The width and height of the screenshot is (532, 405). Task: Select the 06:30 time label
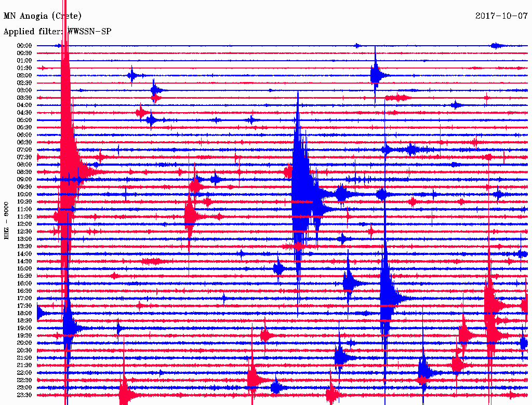24,142
